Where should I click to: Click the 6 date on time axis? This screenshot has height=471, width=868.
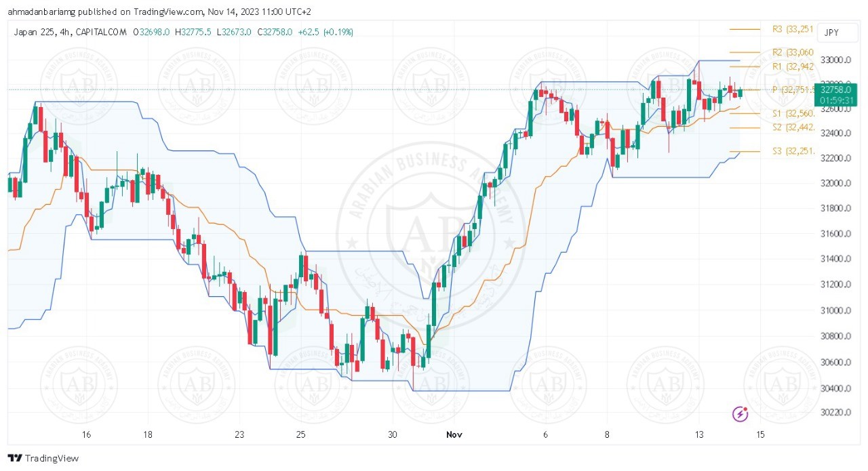[545, 434]
